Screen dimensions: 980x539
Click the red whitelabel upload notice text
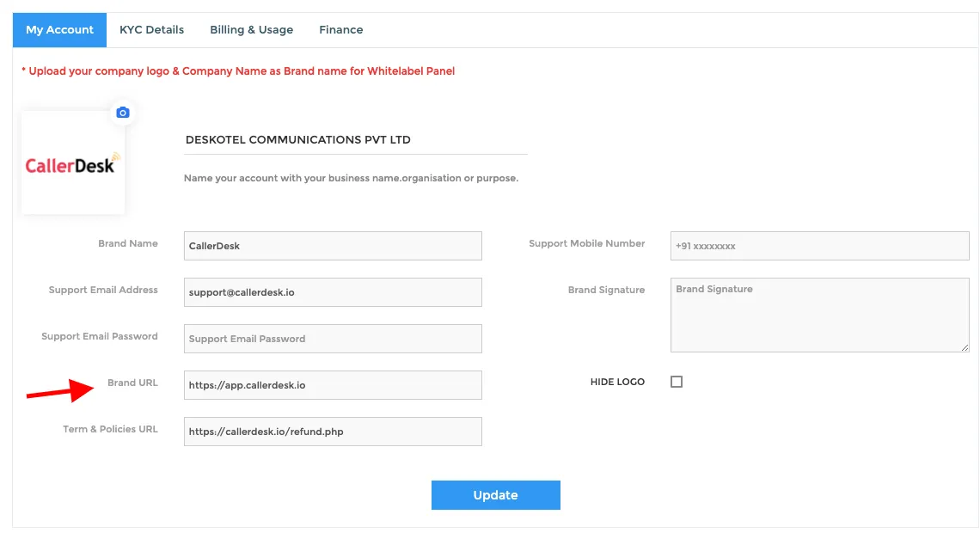238,71
